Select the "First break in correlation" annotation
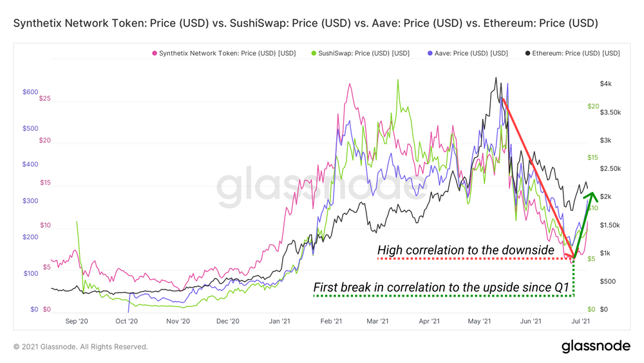Viewport: 644px width, 363px height. tap(444, 287)
